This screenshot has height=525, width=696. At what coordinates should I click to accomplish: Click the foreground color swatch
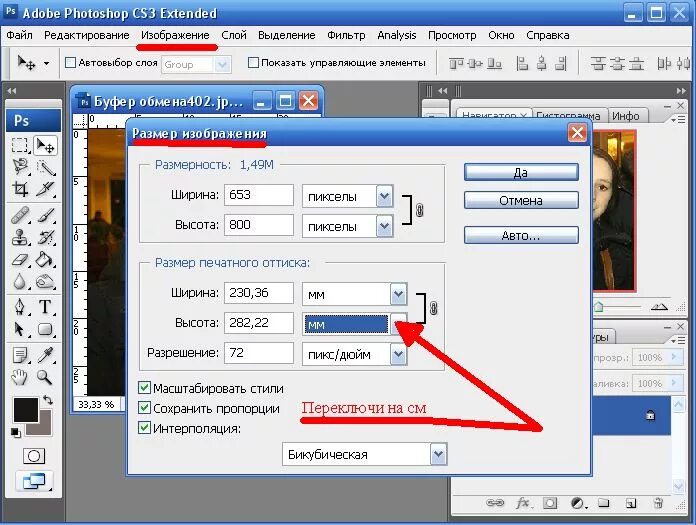(25, 410)
